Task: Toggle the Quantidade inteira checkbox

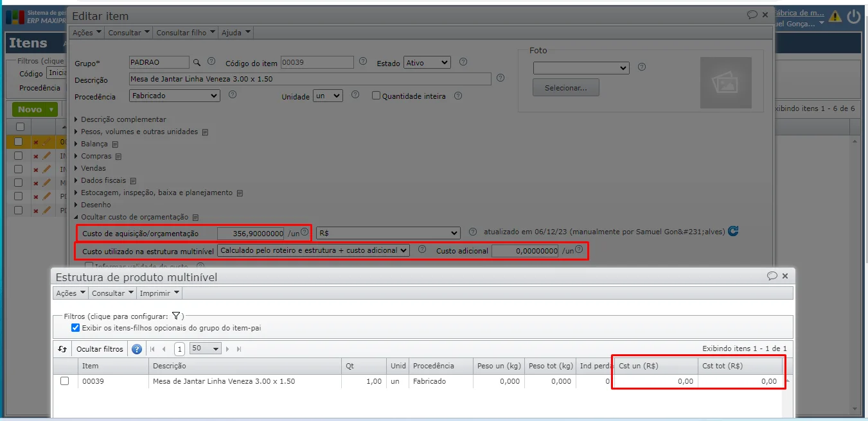Action: click(x=376, y=96)
